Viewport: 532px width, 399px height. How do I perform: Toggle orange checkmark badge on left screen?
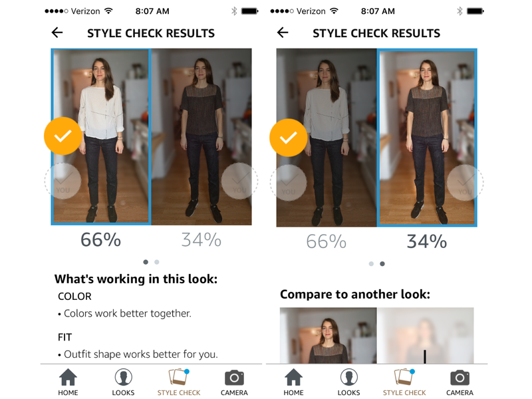(63, 136)
